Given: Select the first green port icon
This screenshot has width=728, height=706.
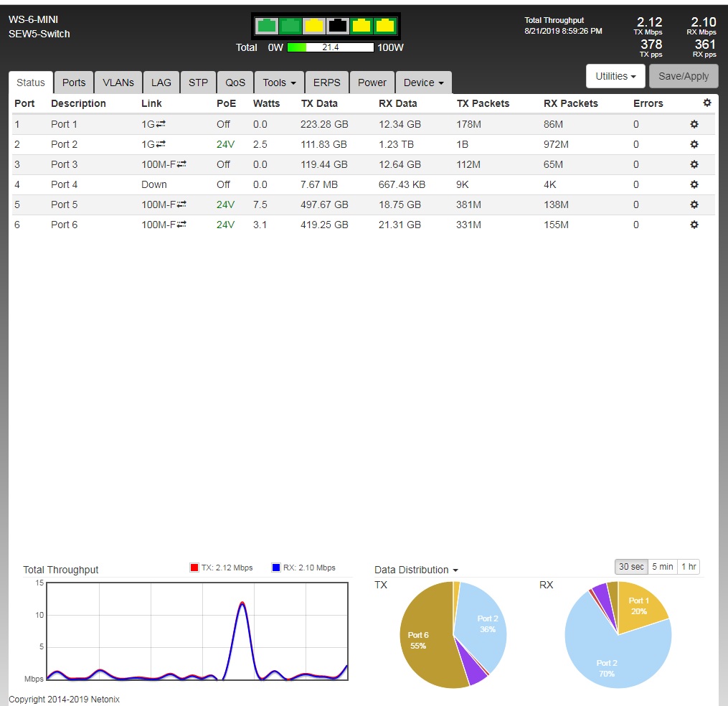Looking at the screenshot, I should point(268,26).
